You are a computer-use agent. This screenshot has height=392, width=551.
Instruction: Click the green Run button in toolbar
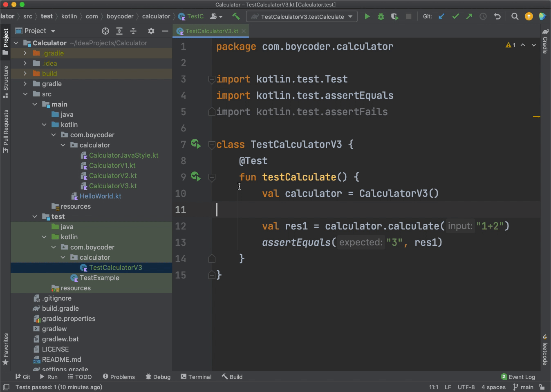(x=367, y=17)
